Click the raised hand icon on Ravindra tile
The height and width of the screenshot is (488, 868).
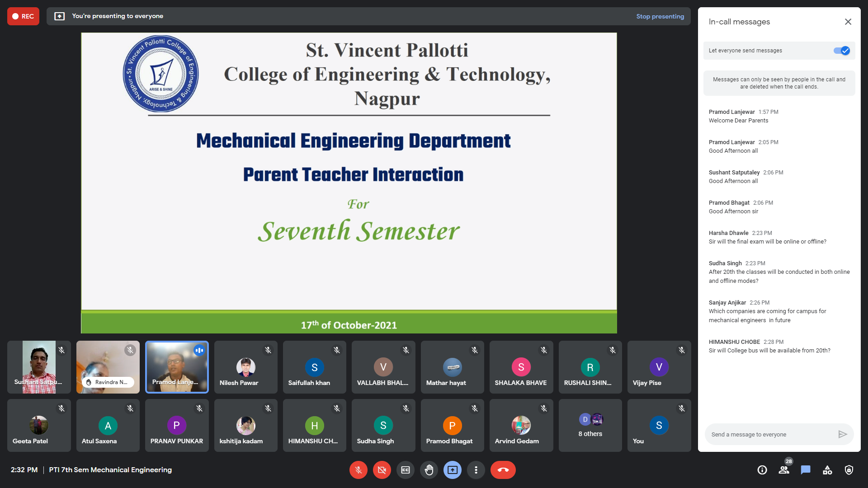pyautogui.click(x=89, y=382)
